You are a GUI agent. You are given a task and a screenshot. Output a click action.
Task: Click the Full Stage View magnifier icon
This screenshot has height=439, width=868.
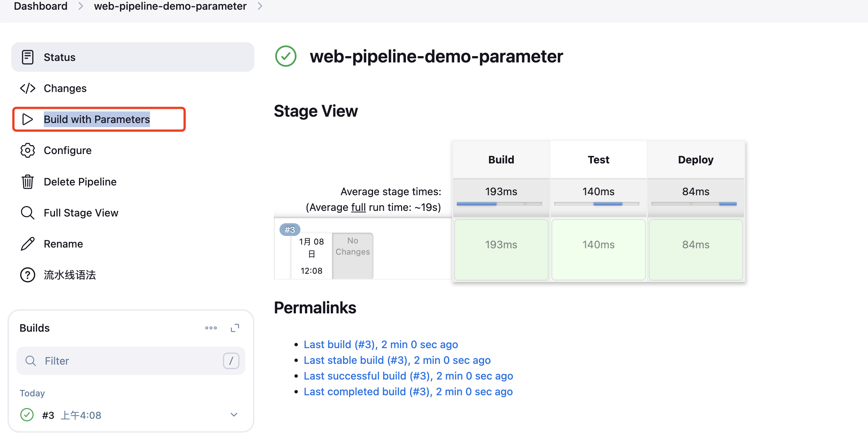coord(28,213)
